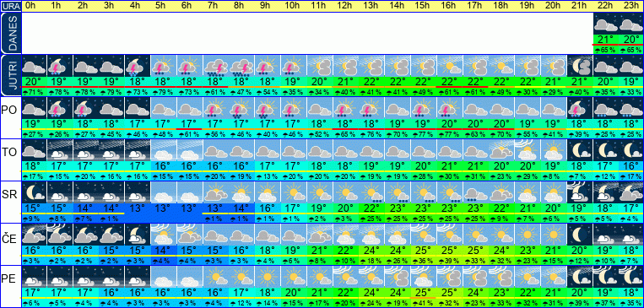This screenshot has height=308, width=644.
Task: Click the PE 9h sunny icon
Action: coord(268,277)
